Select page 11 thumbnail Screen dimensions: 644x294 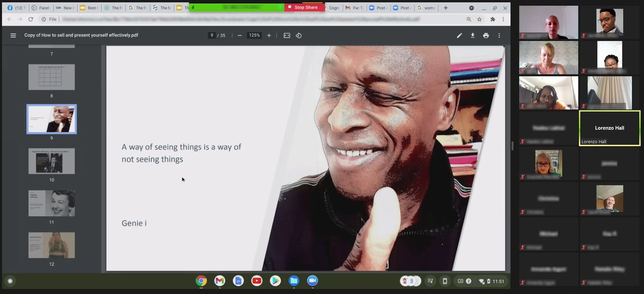tap(52, 203)
